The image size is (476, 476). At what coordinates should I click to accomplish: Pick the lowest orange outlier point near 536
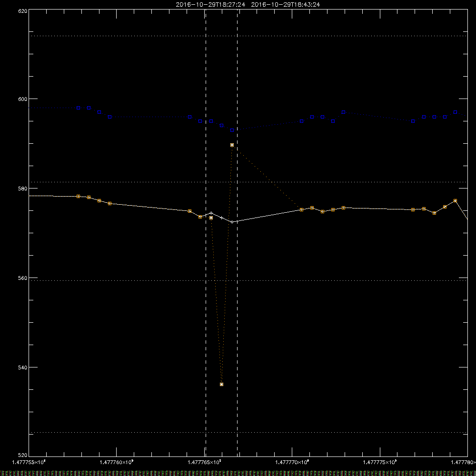(222, 384)
